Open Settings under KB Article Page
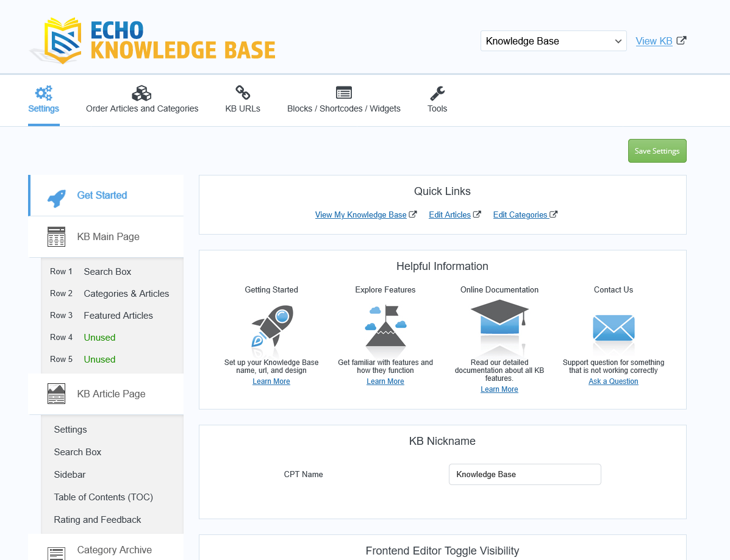 pyautogui.click(x=70, y=430)
